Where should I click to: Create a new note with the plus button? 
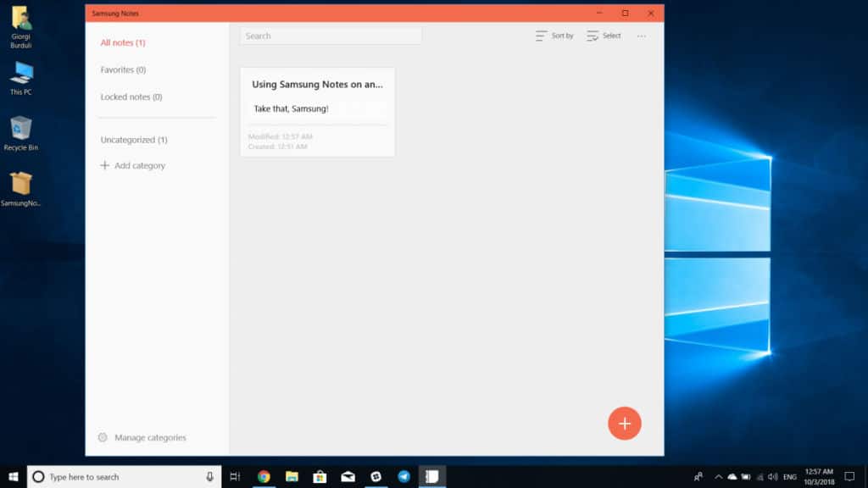[625, 424]
